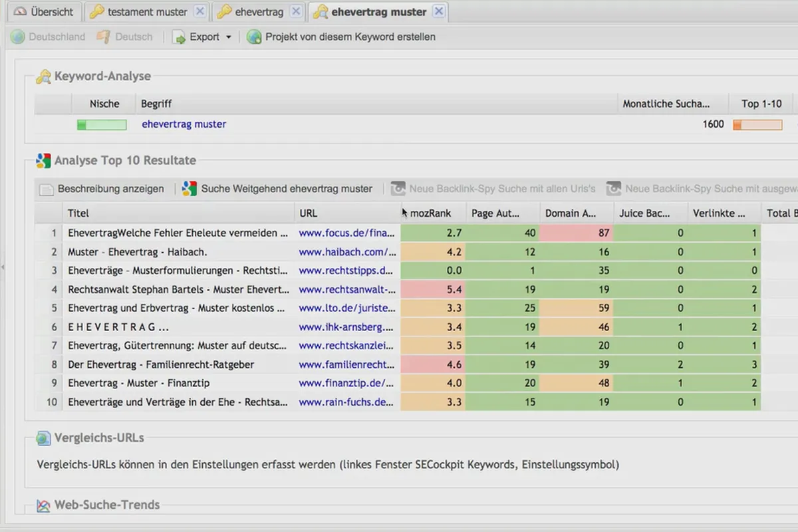Click the Beschreibung anzeigen page icon
Viewport: 798px width, 532px height.
(47, 189)
